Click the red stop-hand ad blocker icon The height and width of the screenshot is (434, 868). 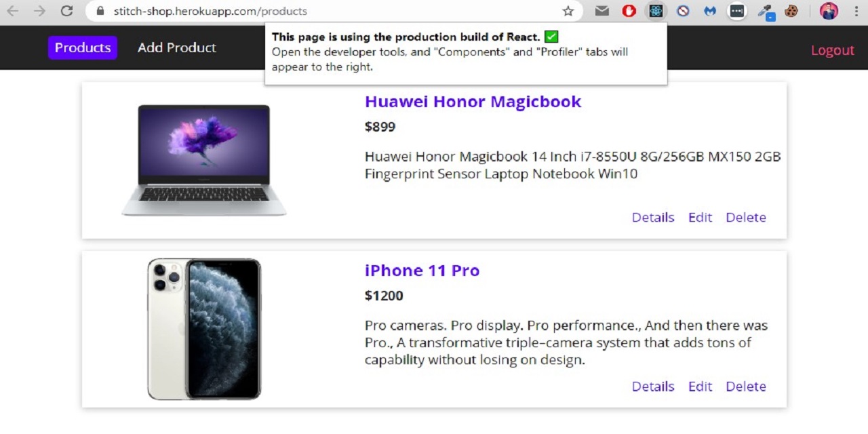[x=629, y=11]
